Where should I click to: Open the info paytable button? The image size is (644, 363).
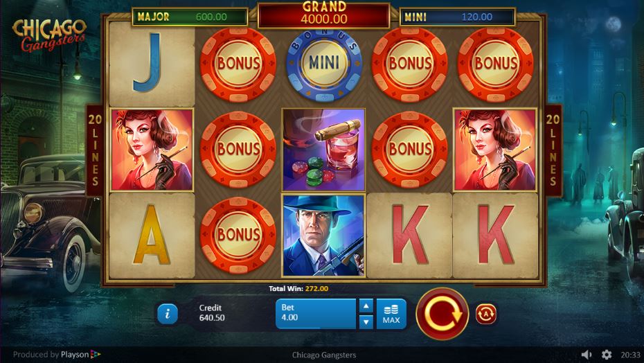(168, 314)
